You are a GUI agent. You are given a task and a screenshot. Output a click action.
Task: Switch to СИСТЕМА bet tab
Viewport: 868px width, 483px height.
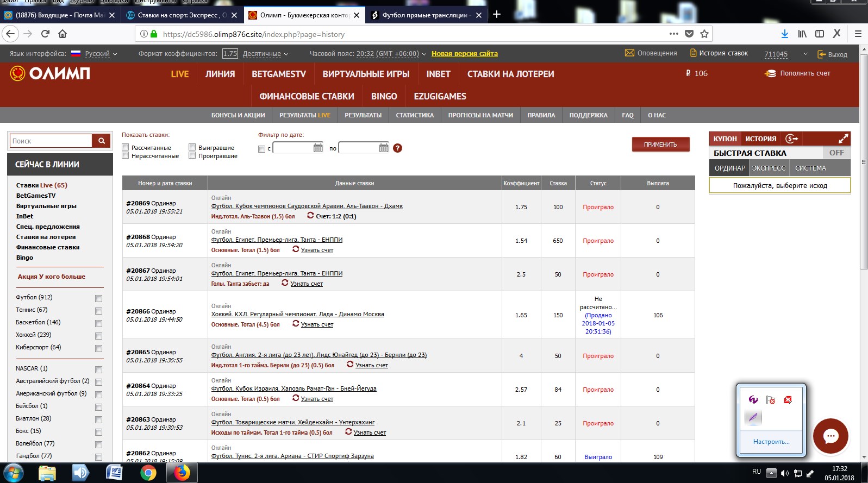click(810, 168)
